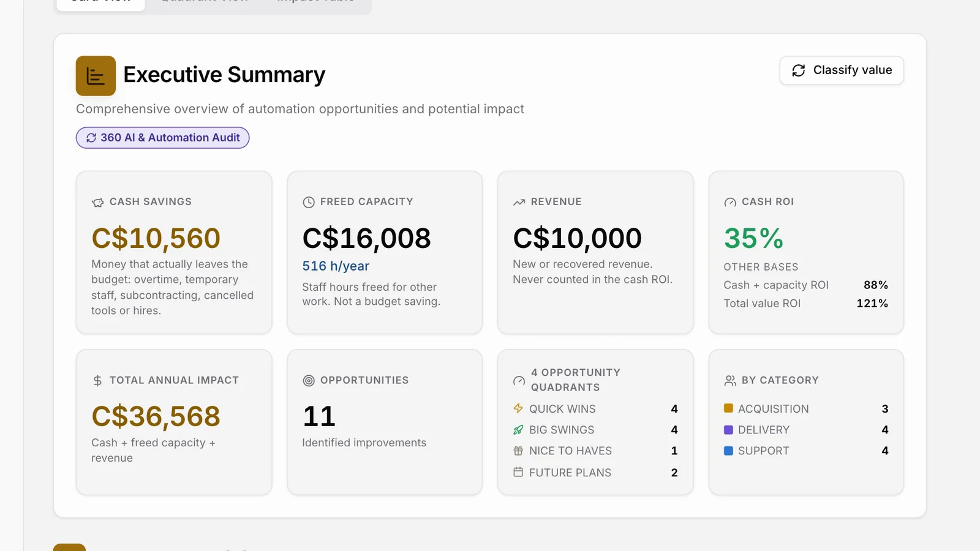Click the orange Acquisition color swatch
Image resolution: width=980 pixels, height=551 pixels.
click(x=729, y=408)
